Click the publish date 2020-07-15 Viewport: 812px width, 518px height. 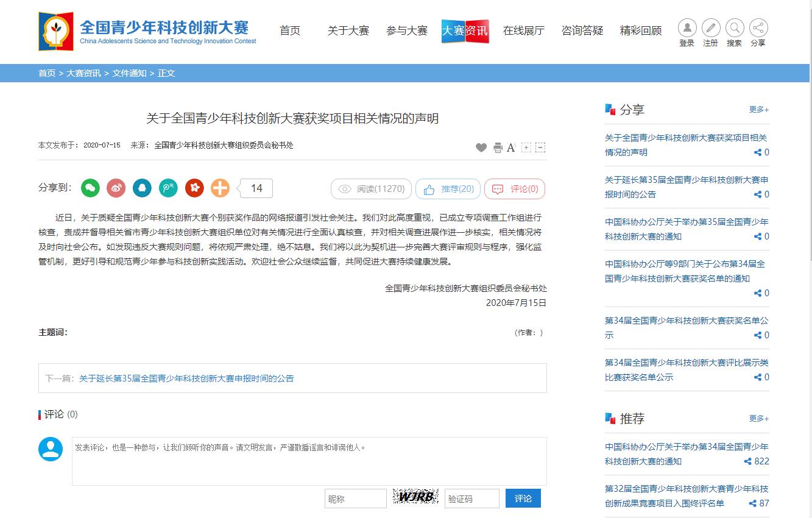102,146
